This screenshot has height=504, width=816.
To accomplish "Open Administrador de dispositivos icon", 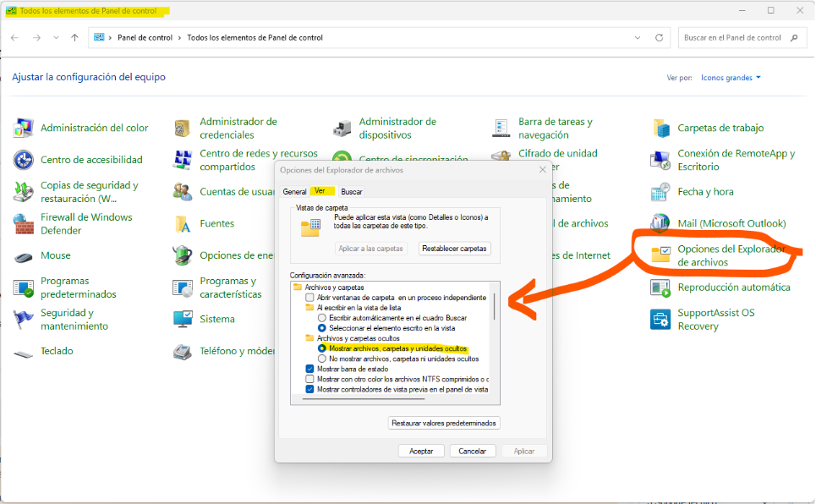I will (342, 128).
